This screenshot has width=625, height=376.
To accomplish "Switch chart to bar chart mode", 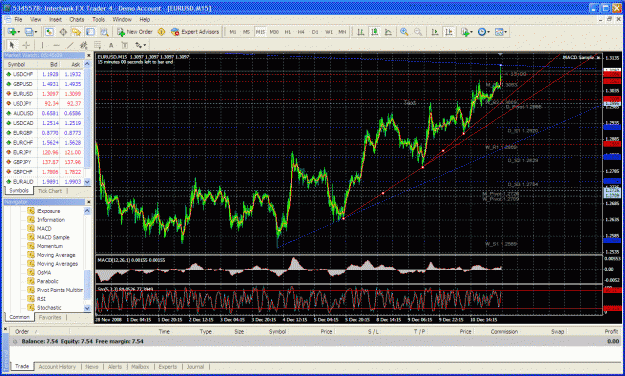I will click(x=361, y=32).
